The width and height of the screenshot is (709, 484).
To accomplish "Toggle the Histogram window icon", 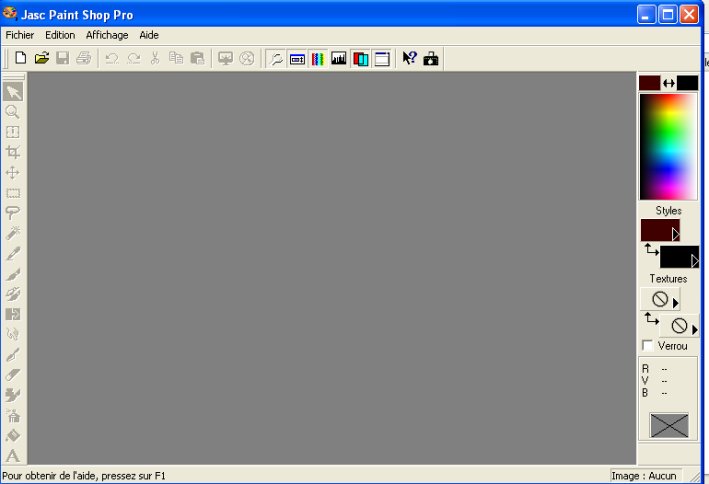I will pos(339,59).
